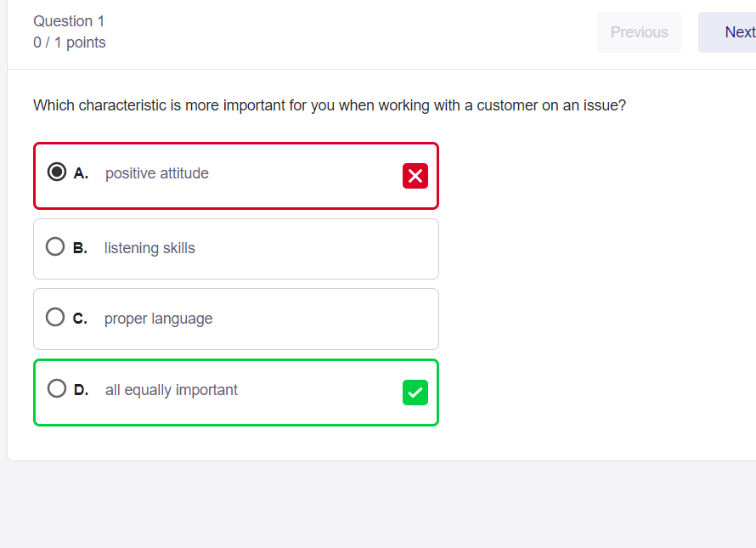Choose the radio button for option C
756x548 pixels.
[x=55, y=317]
